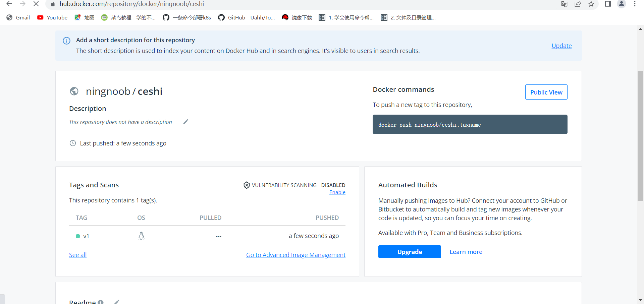Click the TAG column header
This screenshot has width=644, height=308.
(82, 218)
